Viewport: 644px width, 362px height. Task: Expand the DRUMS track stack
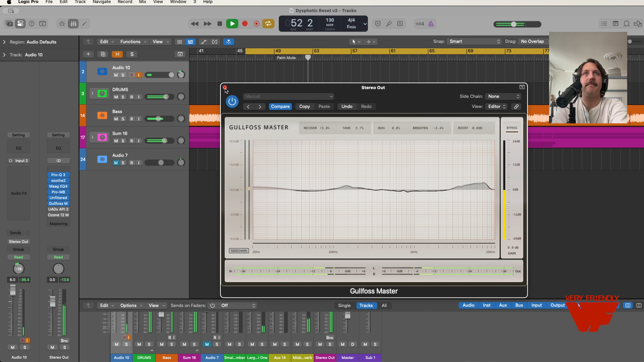(92, 93)
